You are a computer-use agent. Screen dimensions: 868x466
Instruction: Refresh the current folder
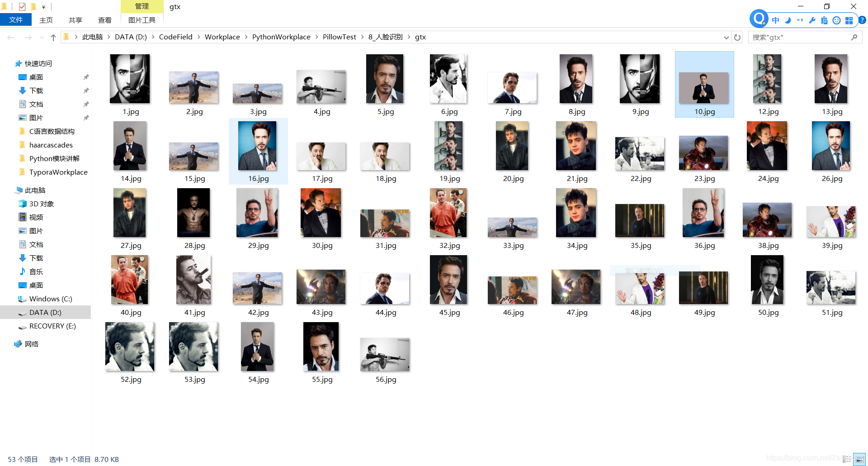[x=737, y=37]
